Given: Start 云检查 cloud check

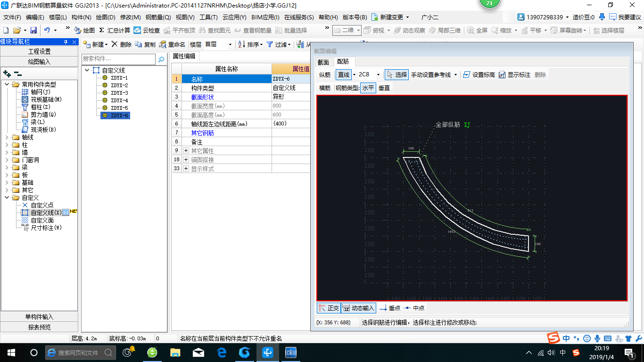Looking at the screenshot, I should point(147,30).
